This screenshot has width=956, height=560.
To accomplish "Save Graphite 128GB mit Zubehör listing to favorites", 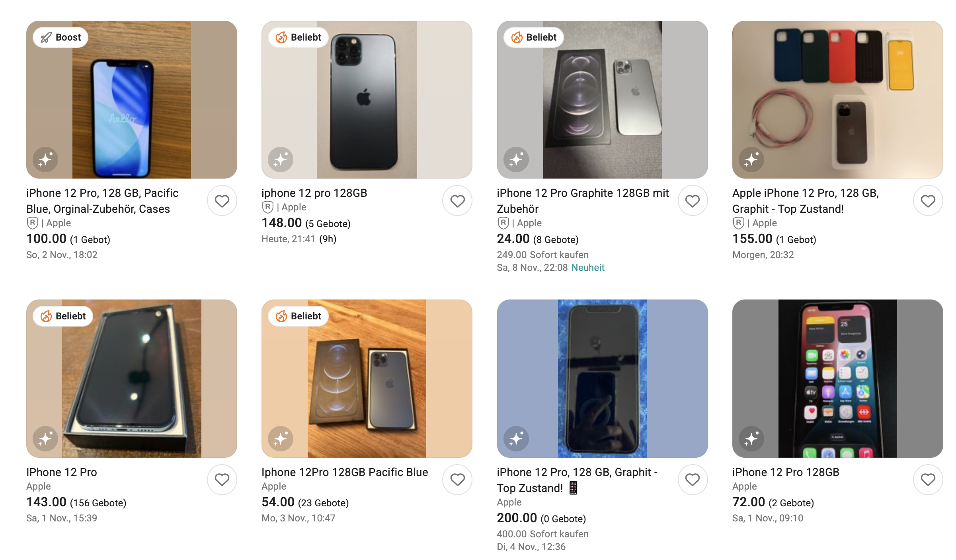I will (x=693, y=201).
